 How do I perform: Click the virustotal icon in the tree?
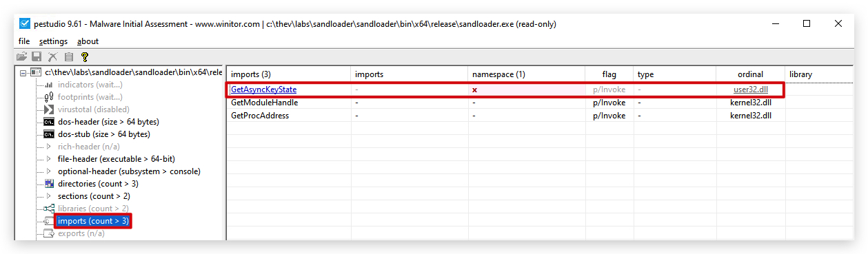click(49, 109)
